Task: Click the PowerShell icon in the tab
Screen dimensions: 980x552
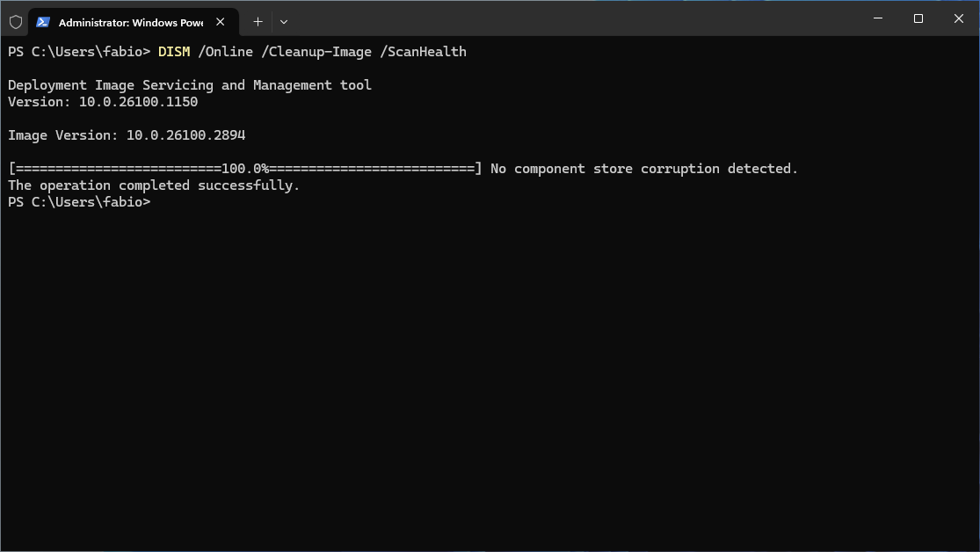Action: click(x=42, y=22)
